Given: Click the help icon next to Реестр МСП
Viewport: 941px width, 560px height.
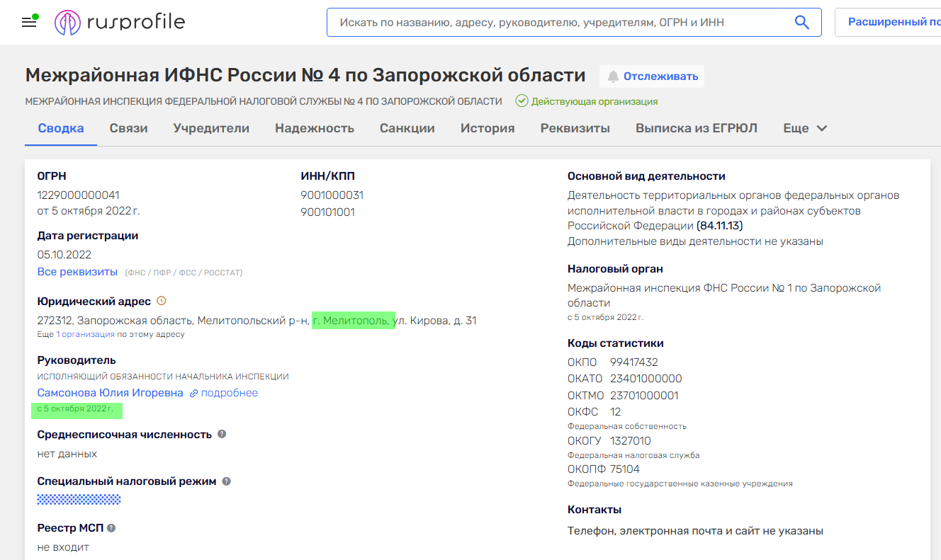Looking at the screenshot, I should pyautogui.click(x=111, y=528).
